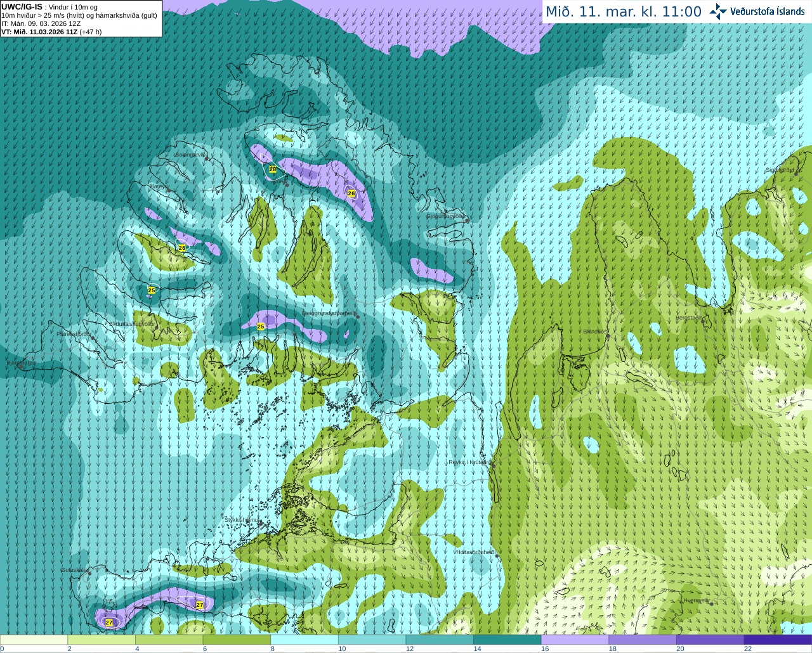Viewport: 812px width, 653px height.
Task: Select the Reykir í Hrútafirði station label
Action: (469, 463)
